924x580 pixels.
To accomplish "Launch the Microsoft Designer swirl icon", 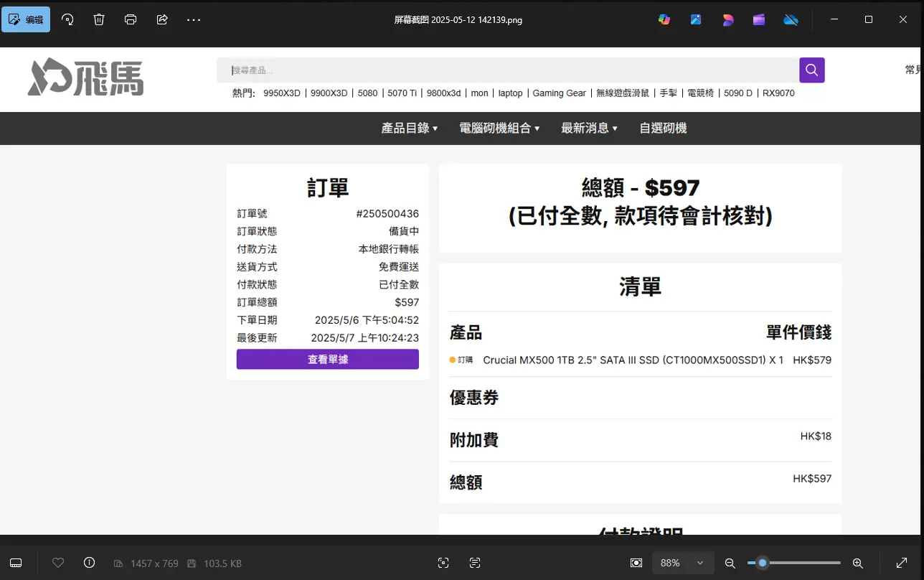I will [727, 19].
